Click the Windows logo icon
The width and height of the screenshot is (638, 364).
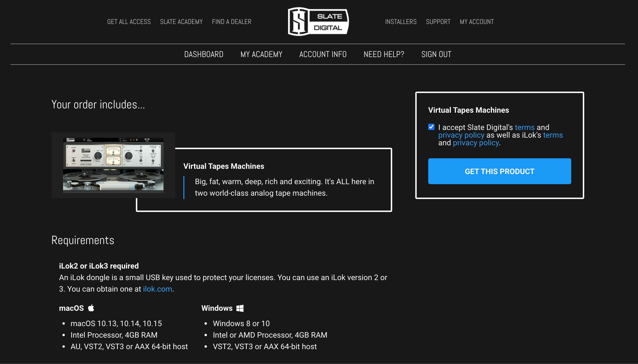point(240,308)
